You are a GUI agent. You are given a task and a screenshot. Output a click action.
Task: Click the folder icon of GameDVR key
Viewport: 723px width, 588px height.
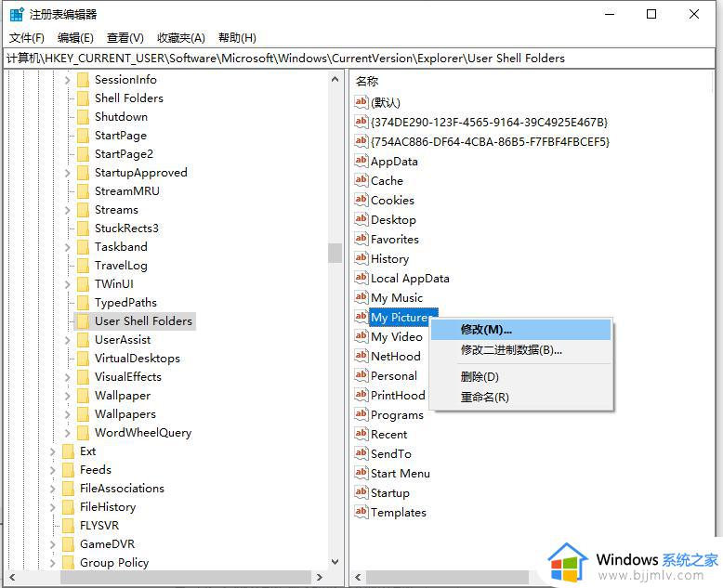click(x=68, y=543)
